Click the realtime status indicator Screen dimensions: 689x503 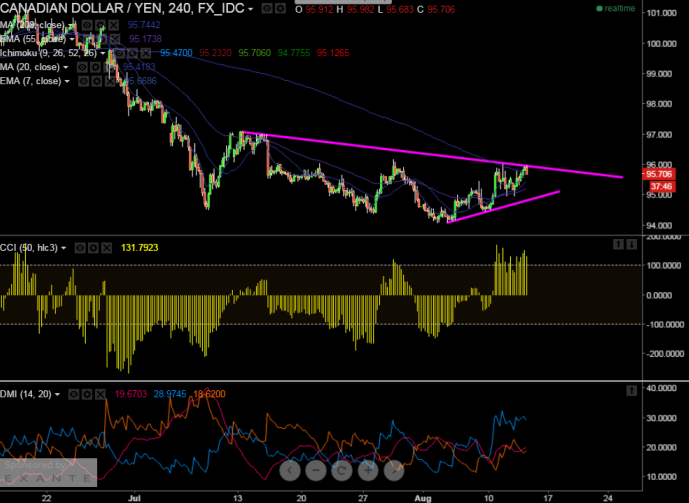(x=616, y=8)
